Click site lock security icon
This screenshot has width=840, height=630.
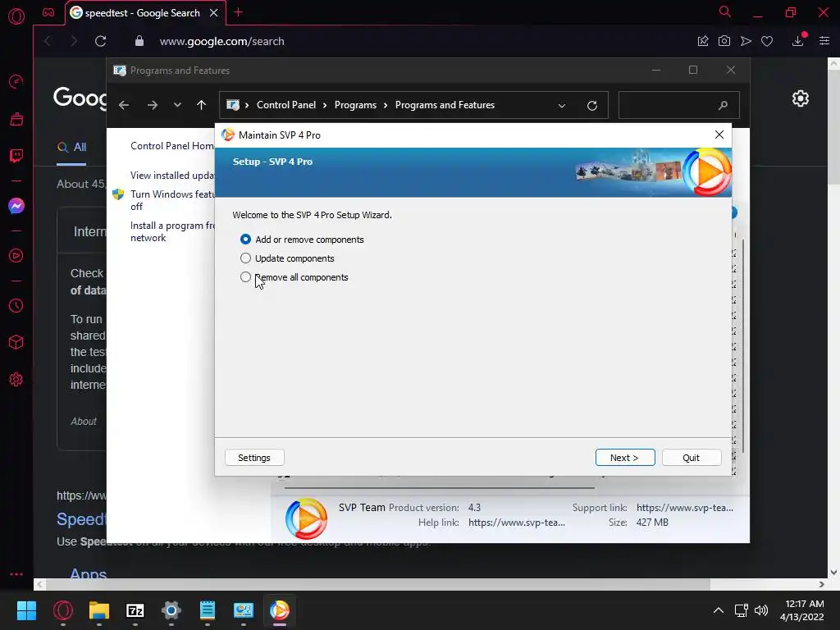[139, 41]
